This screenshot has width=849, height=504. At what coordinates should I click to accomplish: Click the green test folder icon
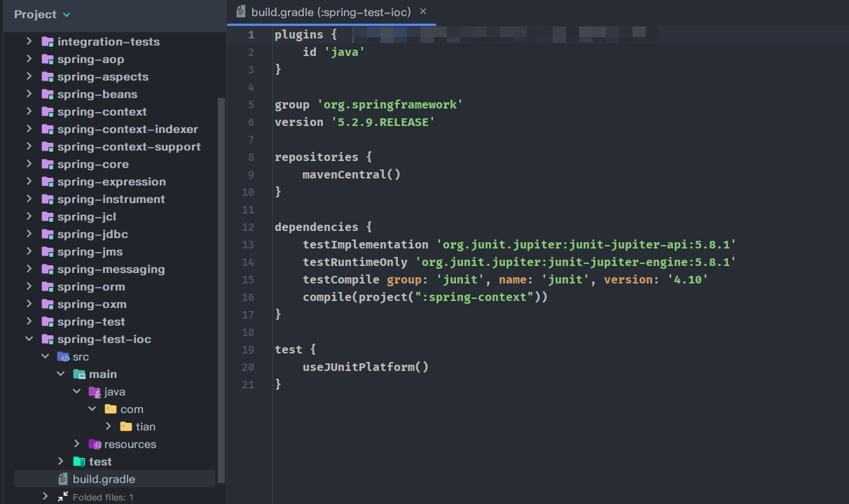click(x=79, y=461)
